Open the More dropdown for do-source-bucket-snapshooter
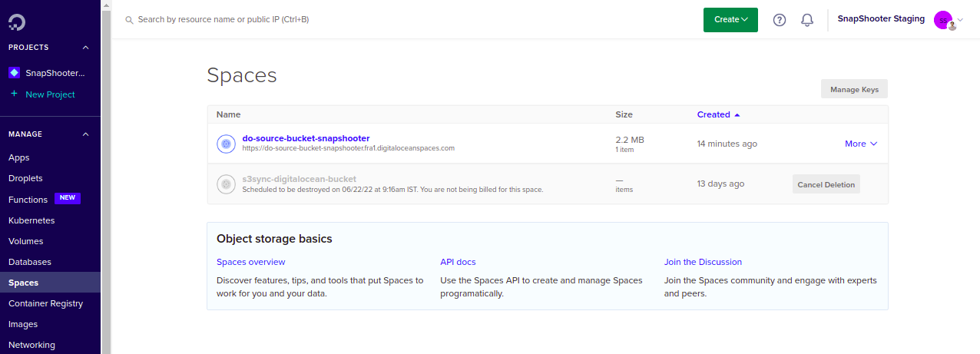The width and height of the screenshot is (980, 354). pos(861,144)
